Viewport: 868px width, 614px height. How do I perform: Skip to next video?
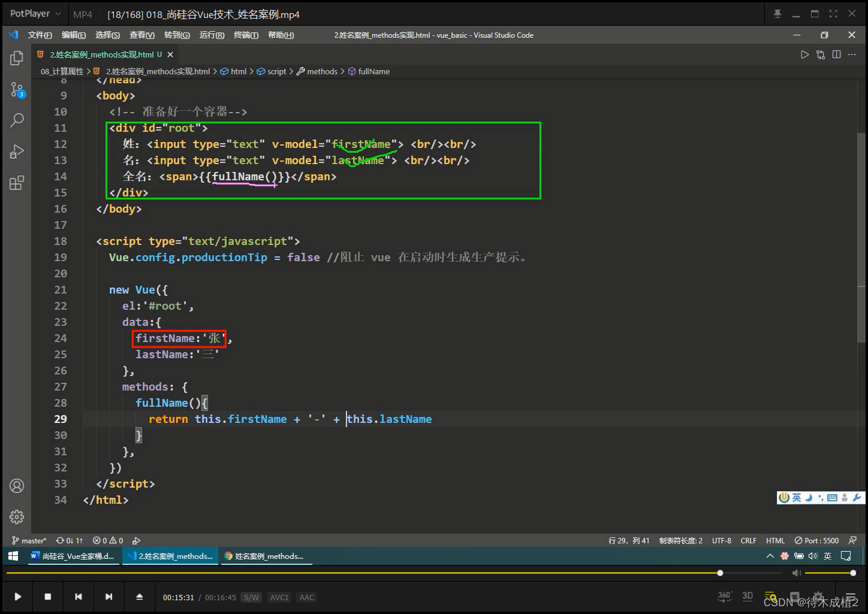(x=108, y=597)
